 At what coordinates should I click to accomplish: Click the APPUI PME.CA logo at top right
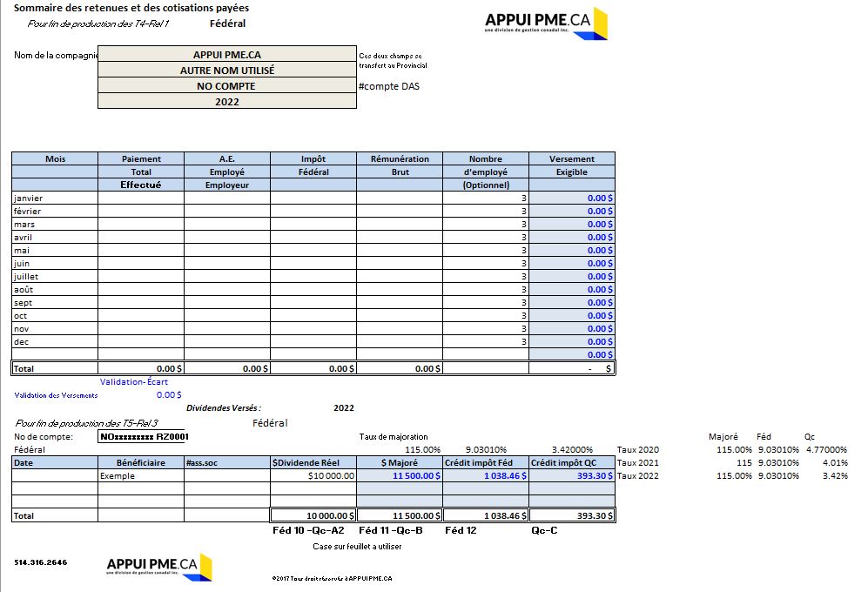[x=546, y=24]
